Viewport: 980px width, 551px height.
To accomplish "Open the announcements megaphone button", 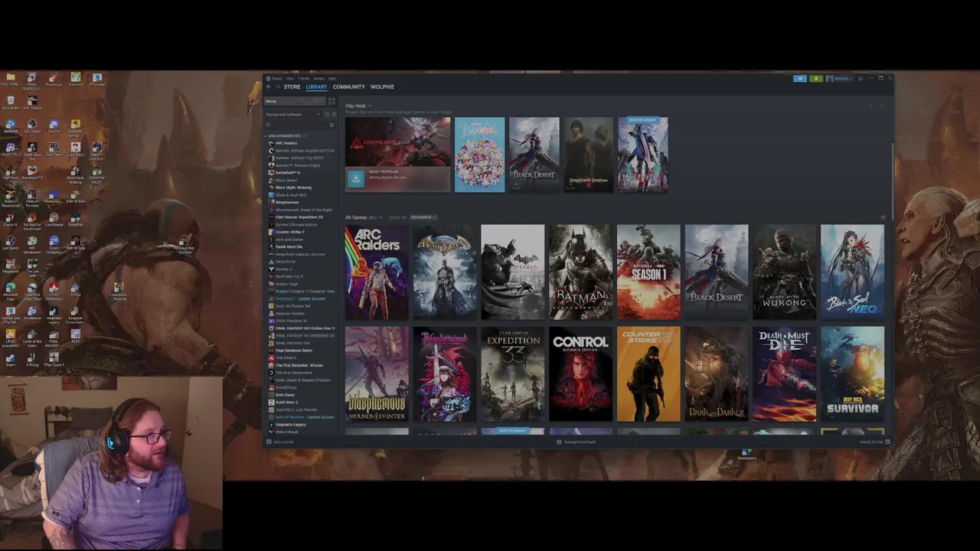I will [x=800, y=78].
